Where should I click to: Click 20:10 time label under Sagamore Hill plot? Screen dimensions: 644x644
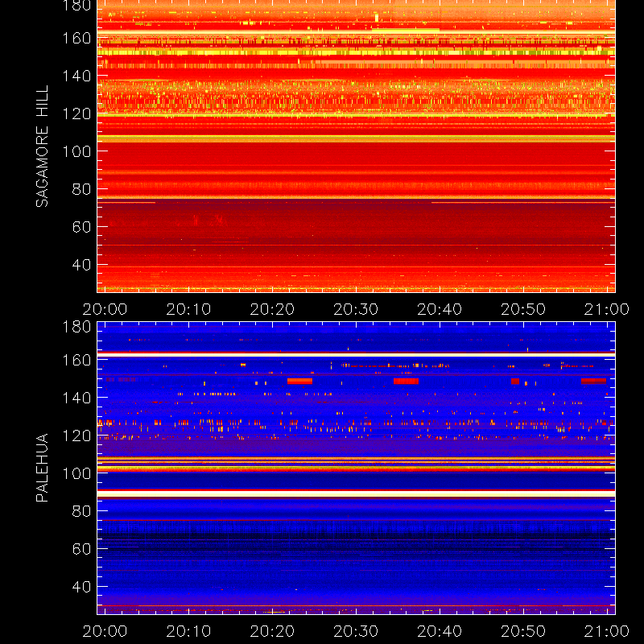[188, 309]
